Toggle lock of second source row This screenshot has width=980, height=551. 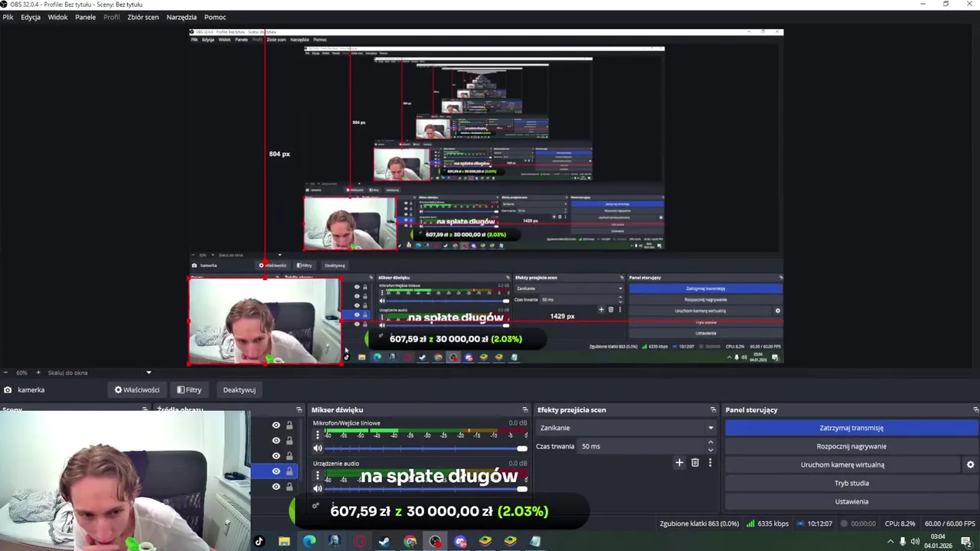(x=289, y=441)
